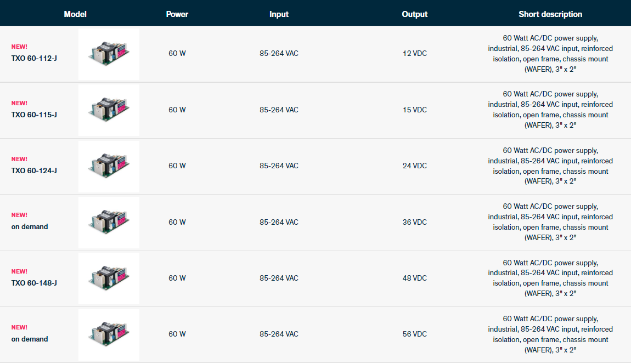Open the TXO 60-112-J model link
The height and width of the screenshot is (364, 631).
tap(34, 58)
